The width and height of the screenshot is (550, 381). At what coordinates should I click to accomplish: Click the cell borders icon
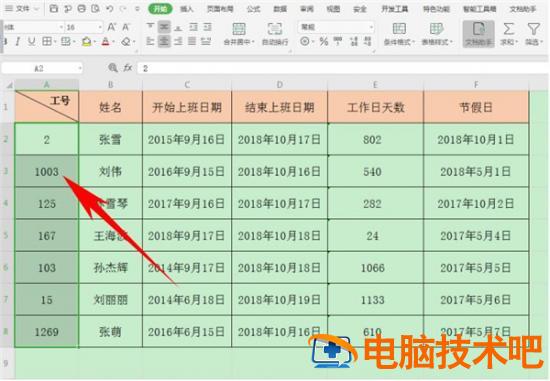pyautogui.click(x=47, y=42)
